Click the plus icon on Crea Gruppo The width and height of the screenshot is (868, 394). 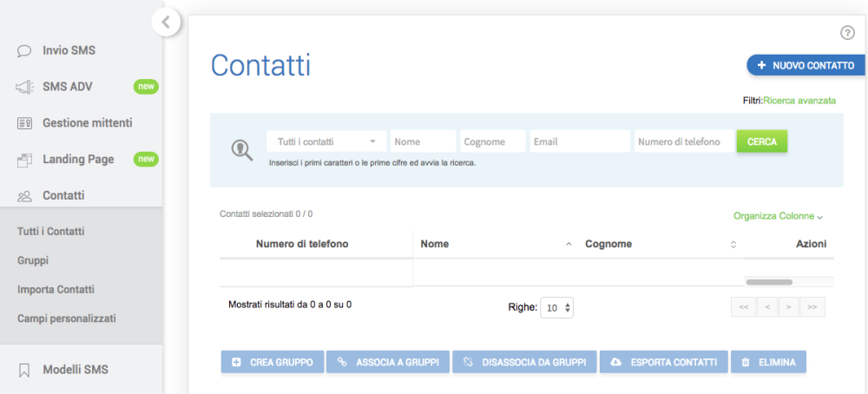[236, 363]
